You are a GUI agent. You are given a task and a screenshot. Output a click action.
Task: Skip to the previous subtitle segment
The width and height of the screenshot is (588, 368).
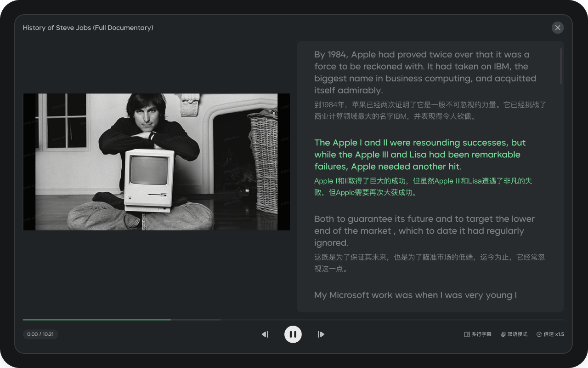pos(265,334)
